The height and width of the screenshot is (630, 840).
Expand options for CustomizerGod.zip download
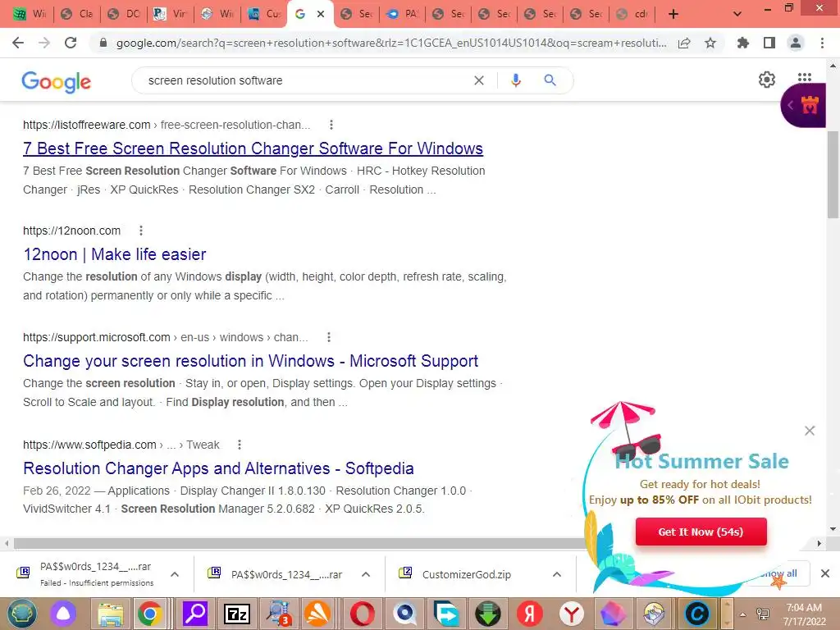click(557, 574)
